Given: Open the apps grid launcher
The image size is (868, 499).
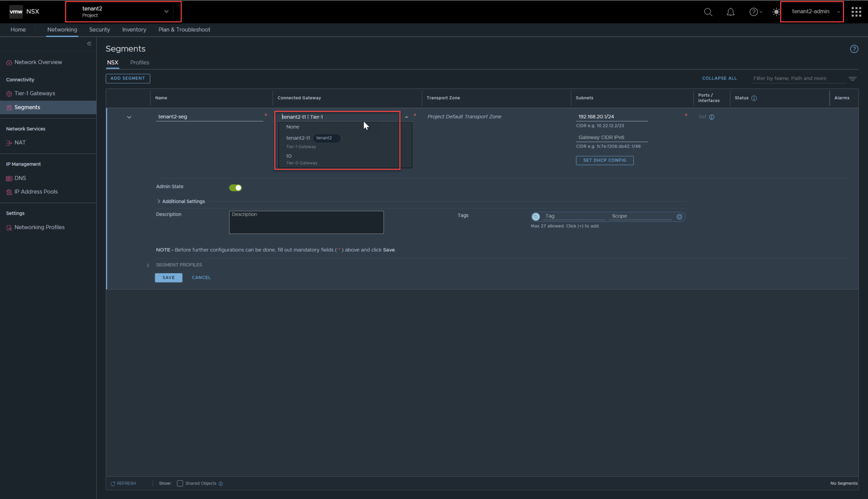Looking at the screenshot, I should 856,12.
